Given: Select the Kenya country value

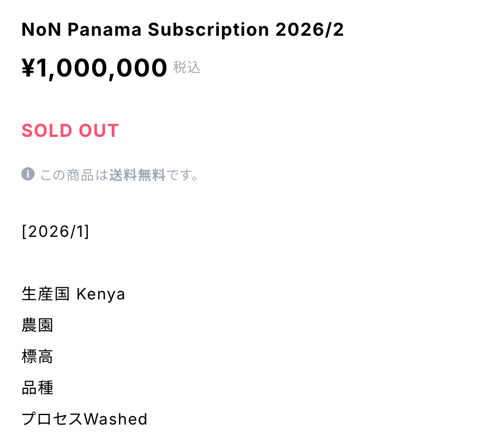Looking at the screenshot, I should pyautogui.click(x=101, y=294).
